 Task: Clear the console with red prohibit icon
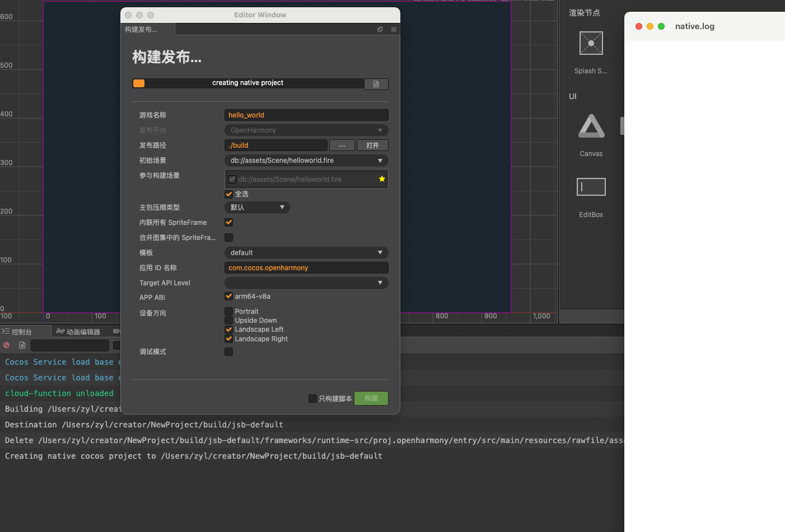click(7, 345)
